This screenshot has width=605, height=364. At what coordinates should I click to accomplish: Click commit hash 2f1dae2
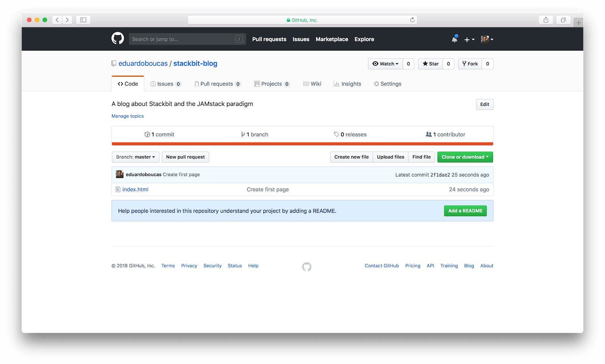tap(440, 175)
